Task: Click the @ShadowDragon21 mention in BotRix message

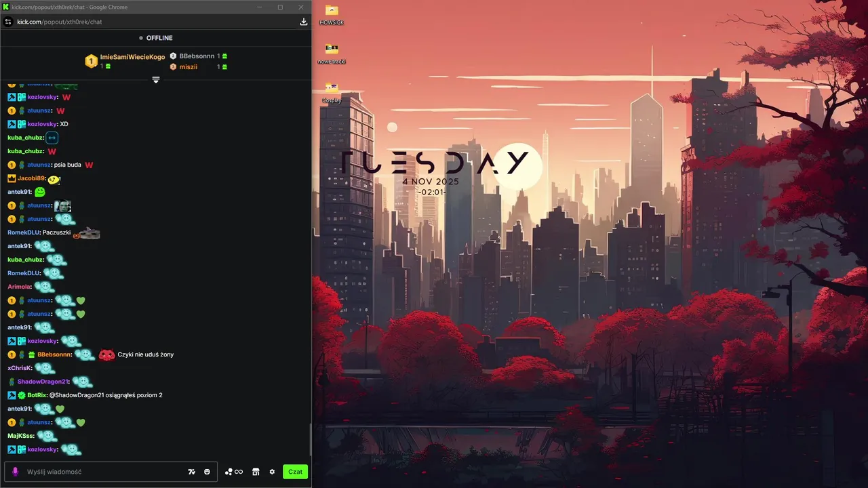Action: click(x=77, y=395)
